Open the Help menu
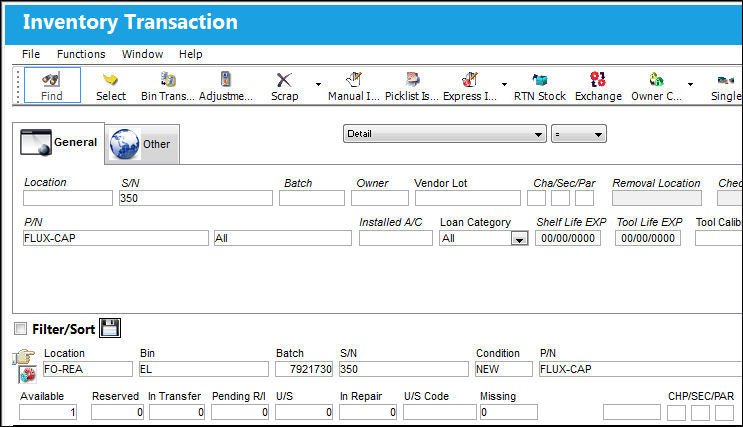This screenshot has height=427, width=743. (x=190, y=54)
